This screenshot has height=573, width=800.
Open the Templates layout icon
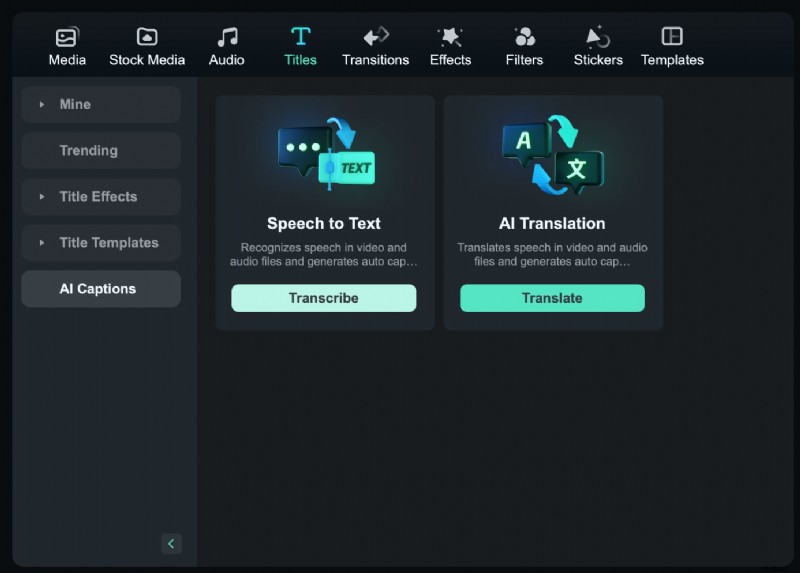(672, 37)
